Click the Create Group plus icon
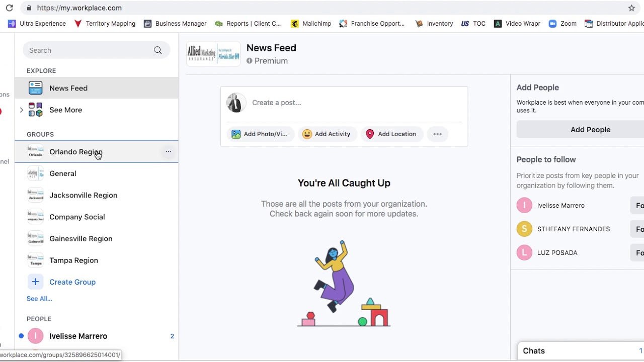The image size is (644, 362). [x=35, y=282]
